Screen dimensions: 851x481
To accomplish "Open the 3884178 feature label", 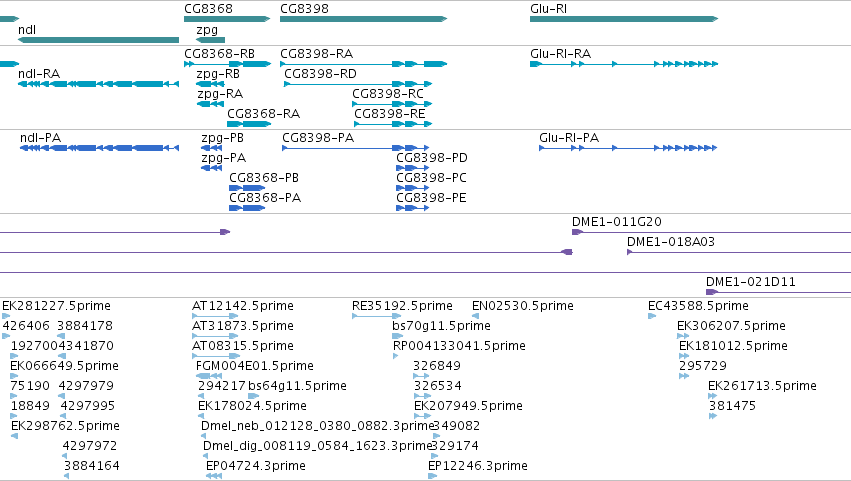I will (85, 326).
